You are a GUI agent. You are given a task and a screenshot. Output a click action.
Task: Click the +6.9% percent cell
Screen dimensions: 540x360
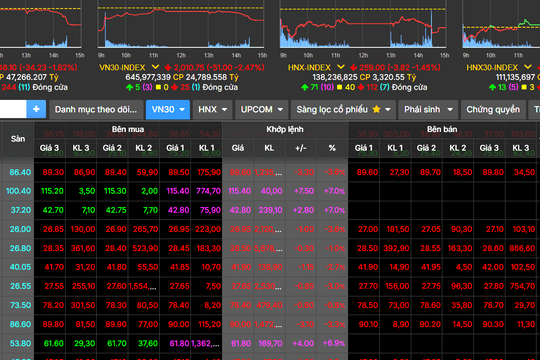coord(334,343)
